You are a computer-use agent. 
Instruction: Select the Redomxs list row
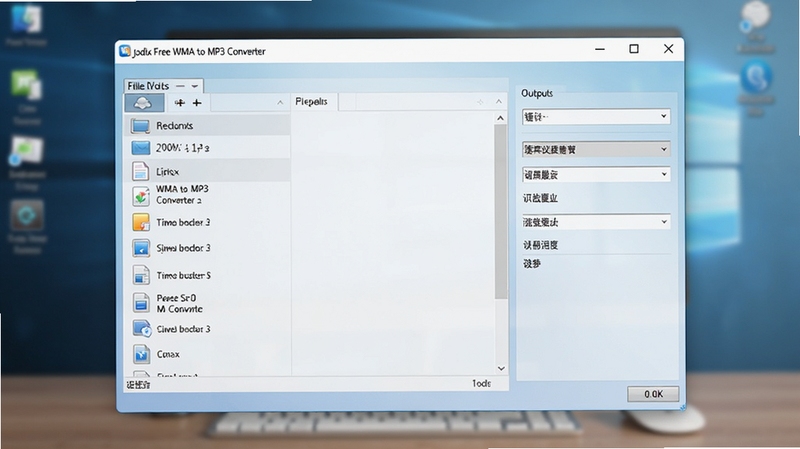[208, 126]
